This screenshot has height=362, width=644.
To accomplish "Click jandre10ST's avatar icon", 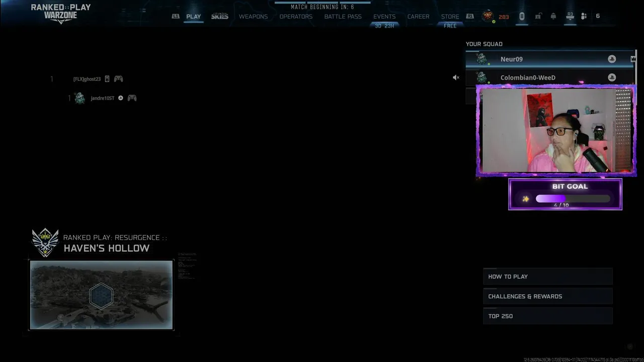I will click(79, 98).
